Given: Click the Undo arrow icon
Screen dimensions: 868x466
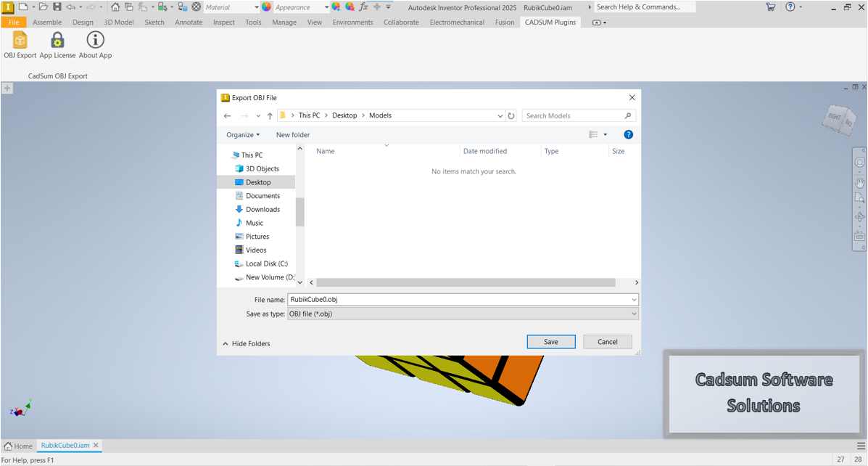Looking at the screenshot, I should point(71,7).
